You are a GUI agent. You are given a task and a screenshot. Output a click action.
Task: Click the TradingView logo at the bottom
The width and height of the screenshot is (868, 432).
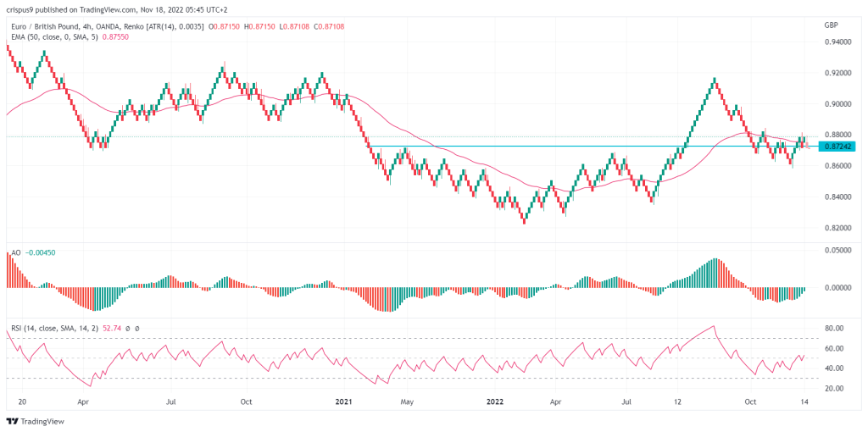(x=36, y=422)
